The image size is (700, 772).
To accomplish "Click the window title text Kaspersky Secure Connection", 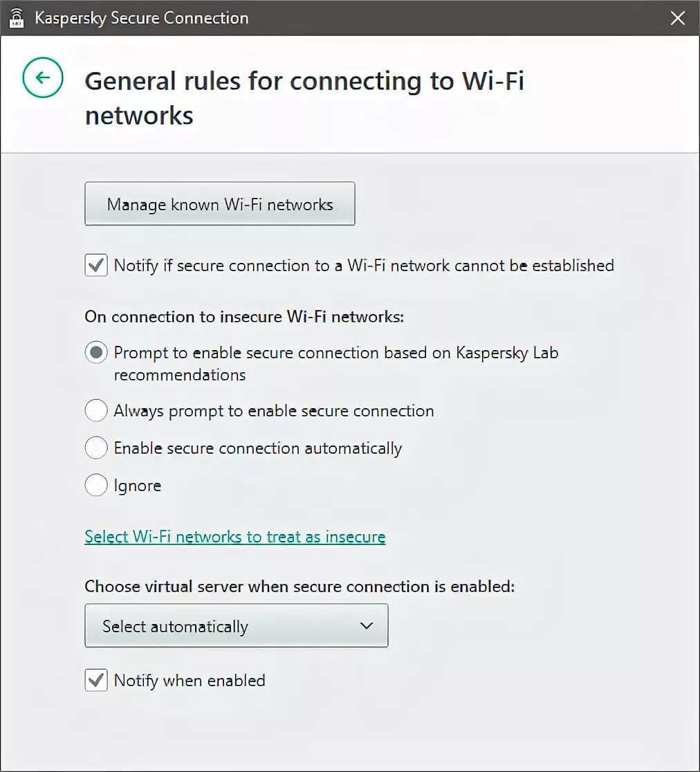I will point(141,18).
